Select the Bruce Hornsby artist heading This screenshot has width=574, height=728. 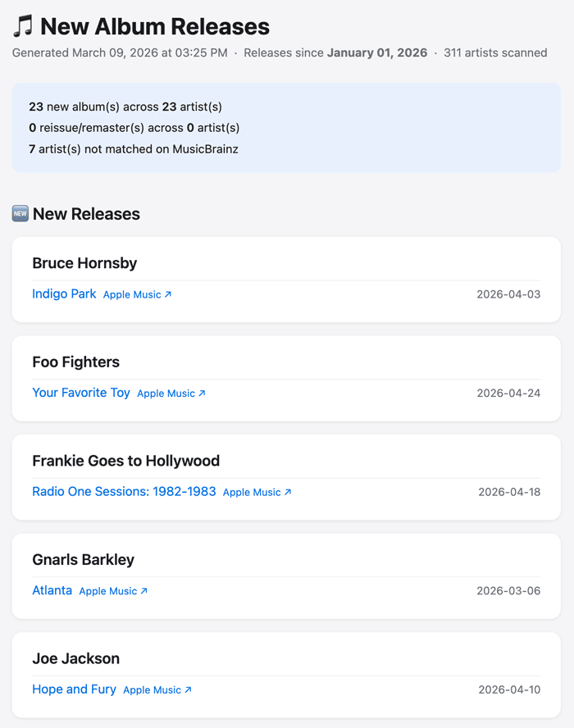coord(84,263)
